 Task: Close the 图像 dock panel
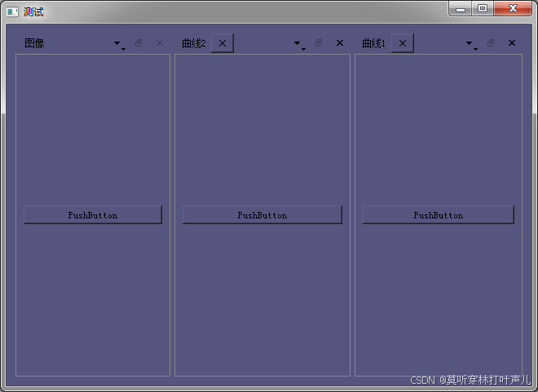pyautogui.click(x=160, y=43)
